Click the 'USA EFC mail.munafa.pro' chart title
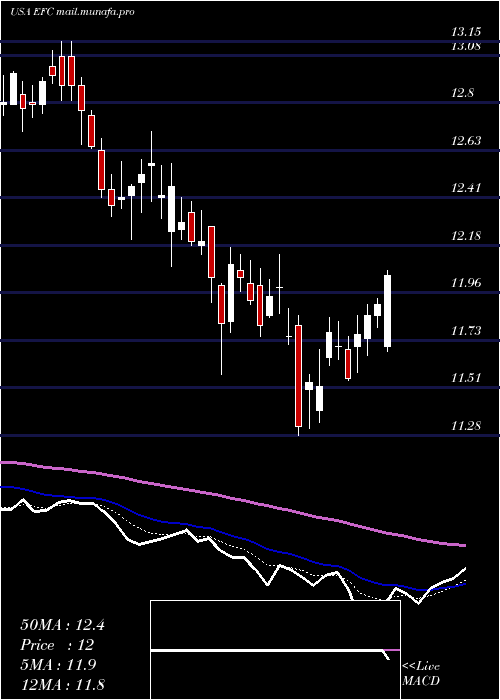This screenshot has height=700, width=500. 72,12
